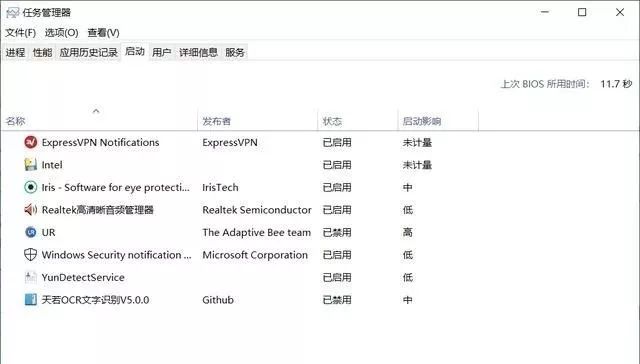Click the 中 startup impact of Iris
The width and height of the screenshot is (640, 364).
point(407,187)
